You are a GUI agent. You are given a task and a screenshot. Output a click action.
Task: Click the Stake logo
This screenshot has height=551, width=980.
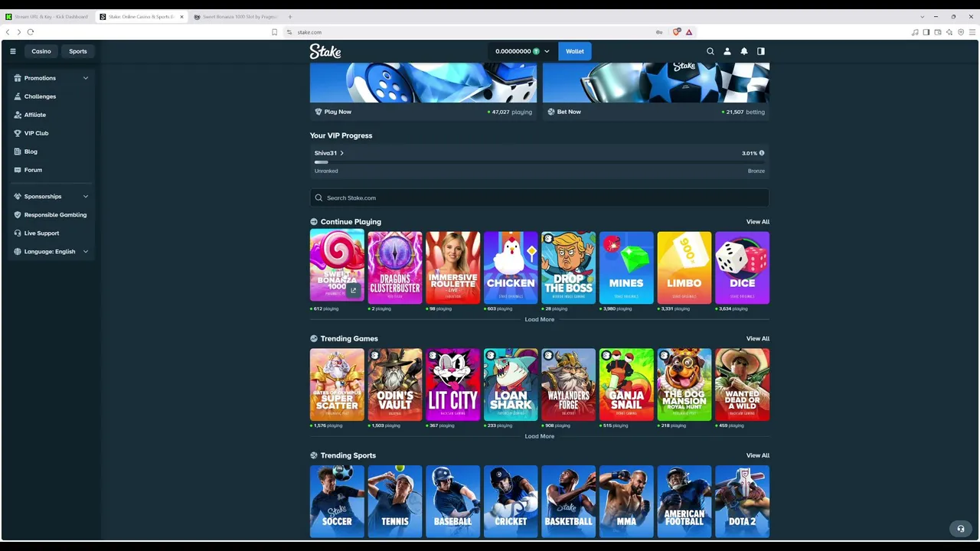(325, 51)
